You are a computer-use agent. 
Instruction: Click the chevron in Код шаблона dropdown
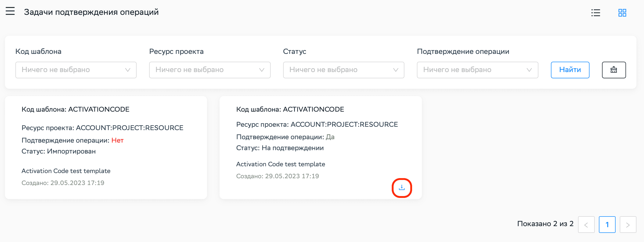(128, 70)
